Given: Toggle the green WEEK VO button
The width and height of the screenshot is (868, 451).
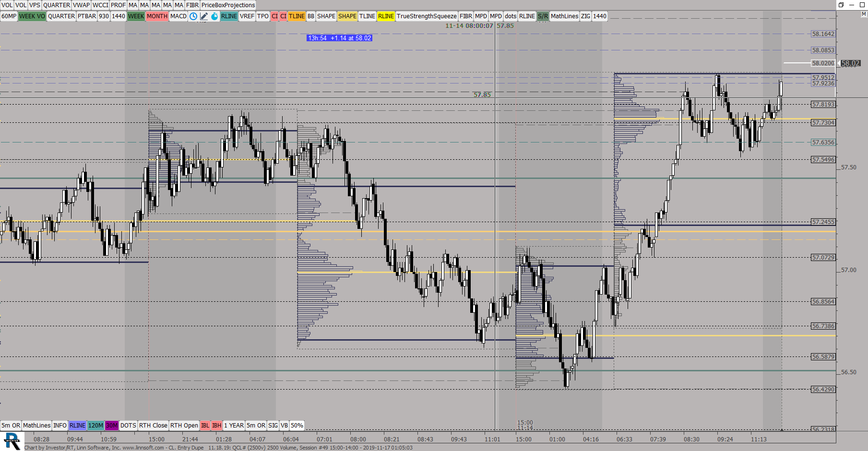Looking at the screenshot, I should 32,16.
